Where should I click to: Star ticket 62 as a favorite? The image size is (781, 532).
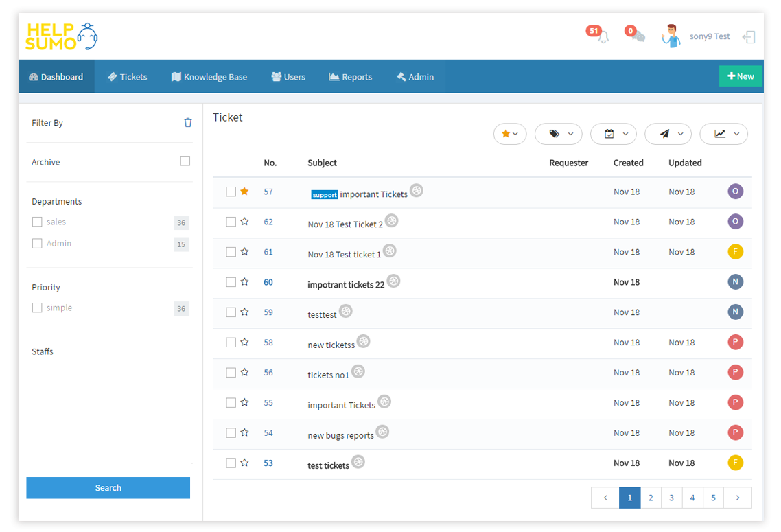pyautogui.click(x=244, y=221)
